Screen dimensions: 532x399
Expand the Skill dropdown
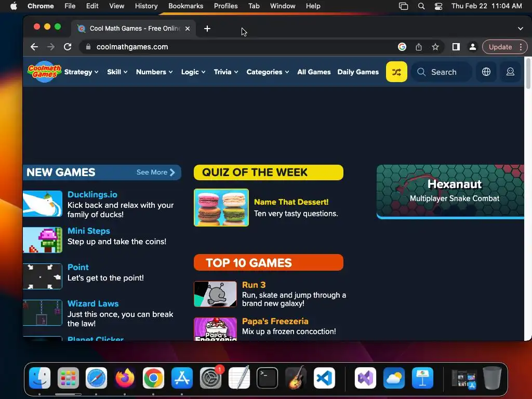point(117,72)
